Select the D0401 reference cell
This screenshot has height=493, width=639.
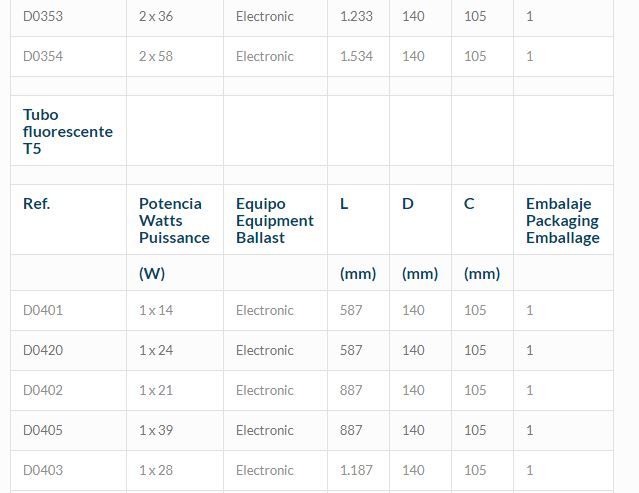pos(43,311)
